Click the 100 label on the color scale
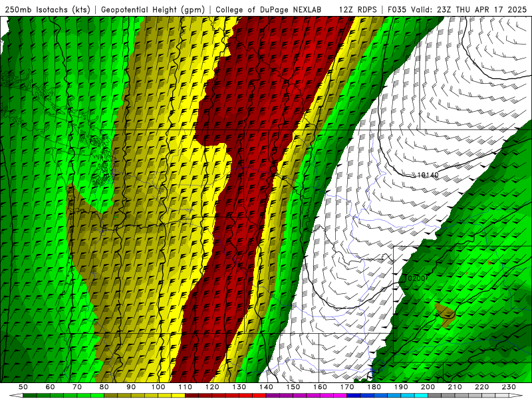532x399 pixels. (x=158, y=387)
